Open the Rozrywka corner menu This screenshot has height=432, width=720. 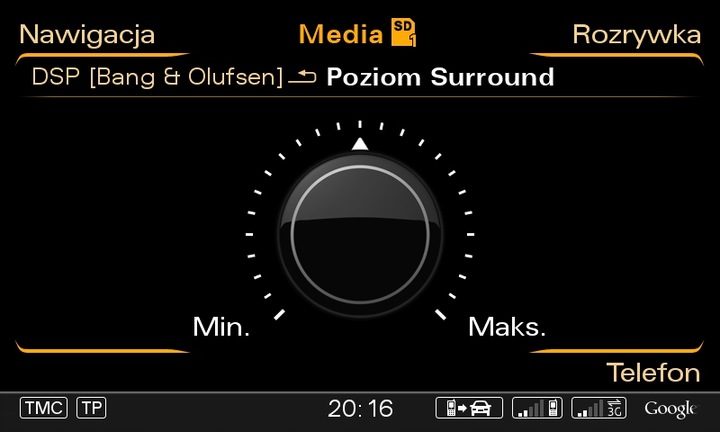[636, 35]
